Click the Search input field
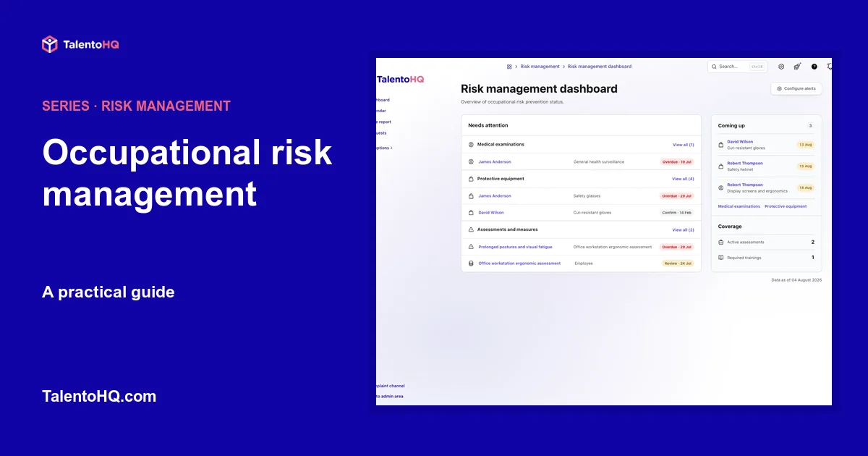This screenshot has width=868, height=456. click(737, 67)
